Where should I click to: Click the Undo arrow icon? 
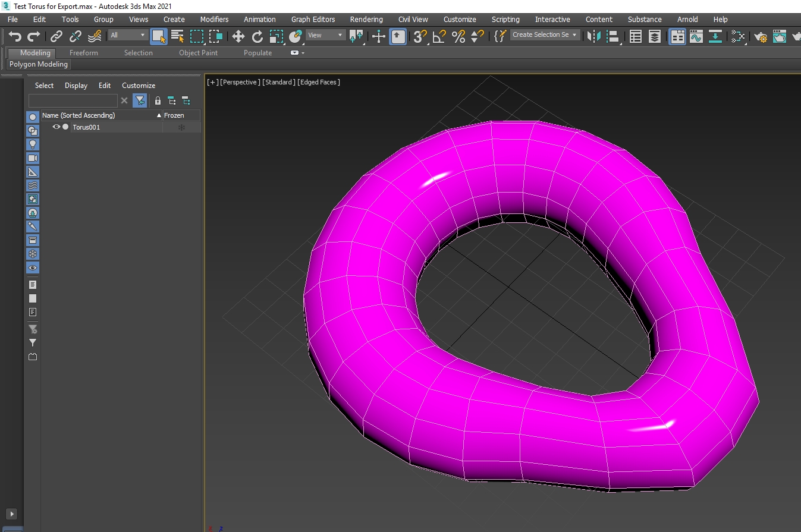(x=15, y=36)
